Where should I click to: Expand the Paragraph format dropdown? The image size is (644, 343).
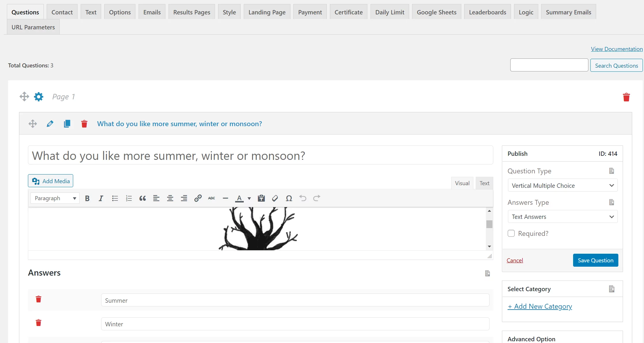tap(55, 198)
